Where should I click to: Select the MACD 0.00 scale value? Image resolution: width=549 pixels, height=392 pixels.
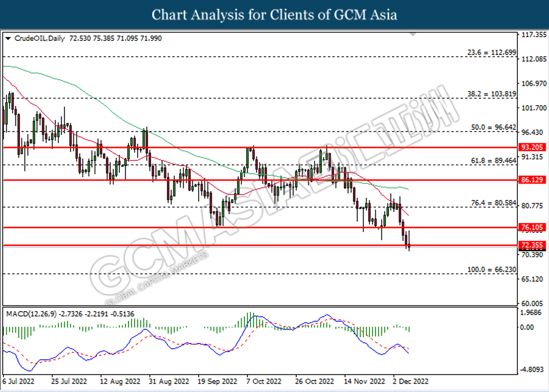527,327
